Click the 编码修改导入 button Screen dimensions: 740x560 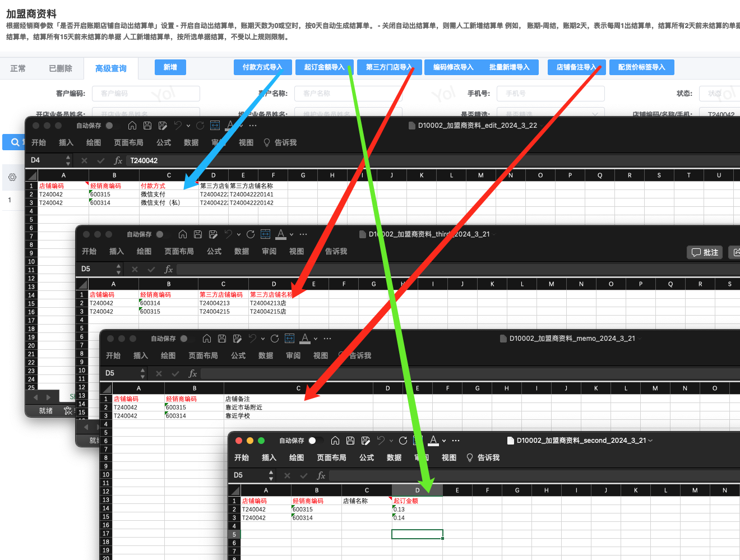[453, 67]
